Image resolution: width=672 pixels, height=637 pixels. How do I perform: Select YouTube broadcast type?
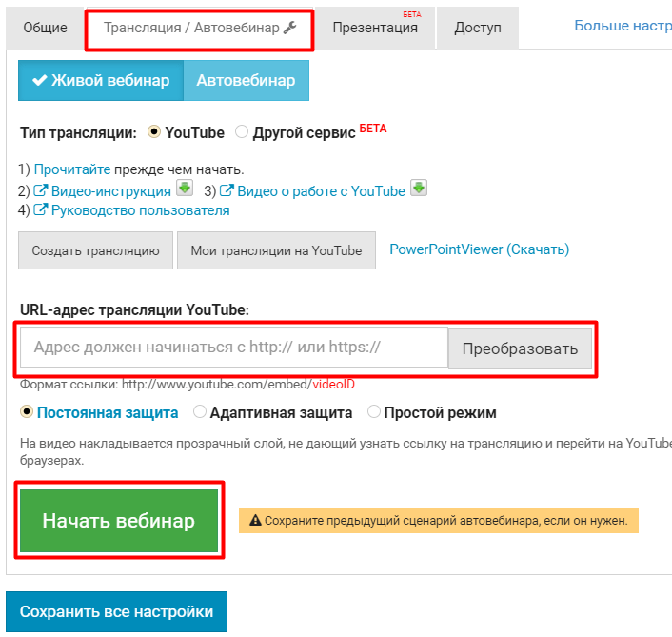pyautogui.click(x=154, y=131)
